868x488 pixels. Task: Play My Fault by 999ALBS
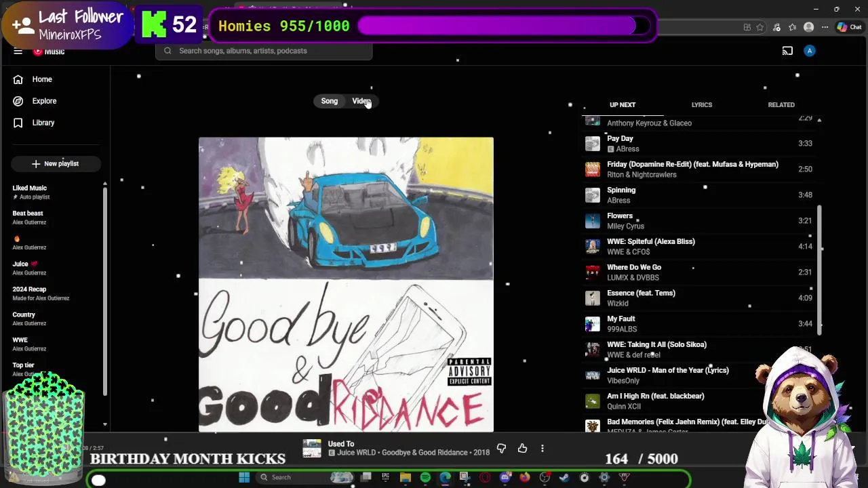(x=698, y=324)
